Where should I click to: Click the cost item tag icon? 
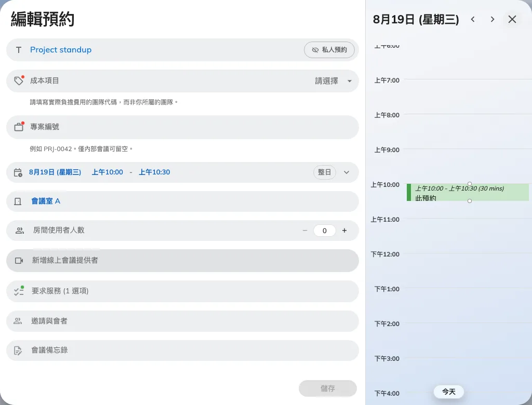[x=19, y=80]
